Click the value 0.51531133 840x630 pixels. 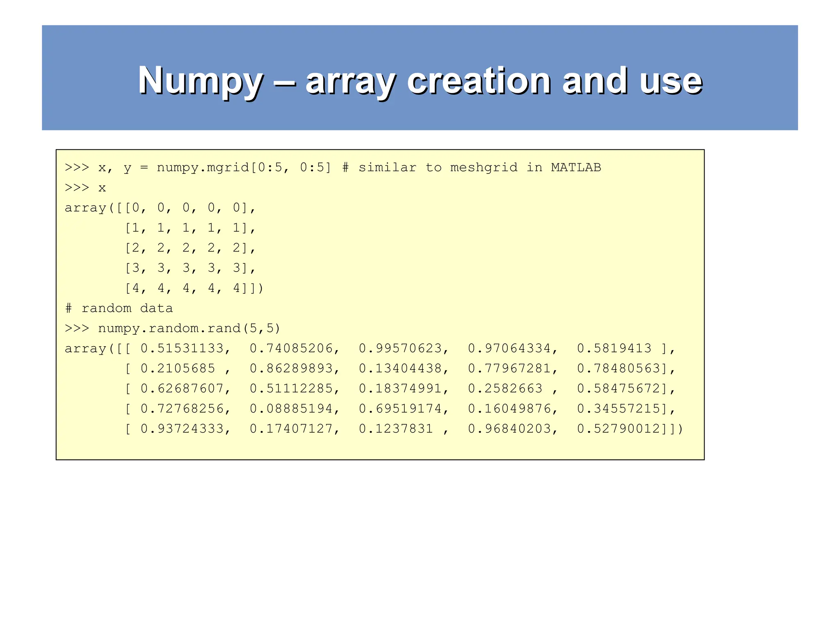182,349
